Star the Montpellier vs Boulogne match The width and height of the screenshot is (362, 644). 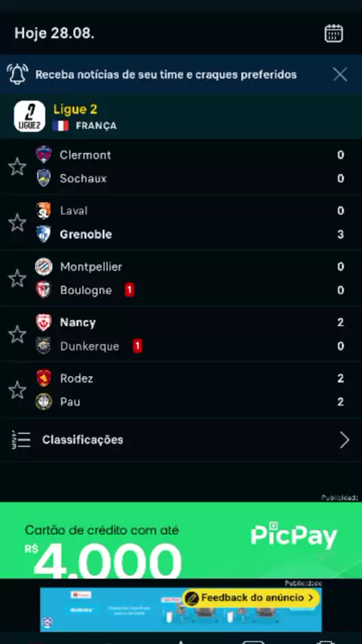17,278
